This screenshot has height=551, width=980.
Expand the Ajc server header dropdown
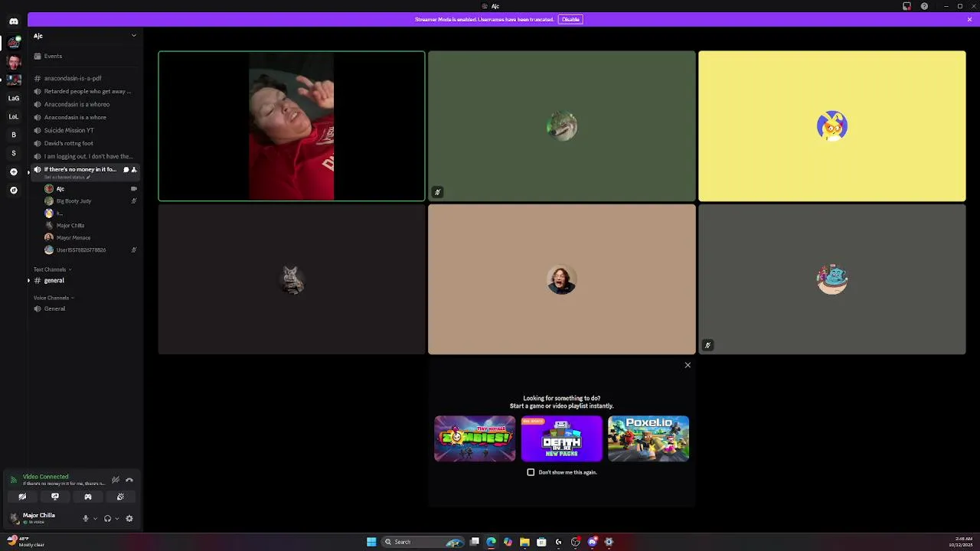[x=133, y=35]
